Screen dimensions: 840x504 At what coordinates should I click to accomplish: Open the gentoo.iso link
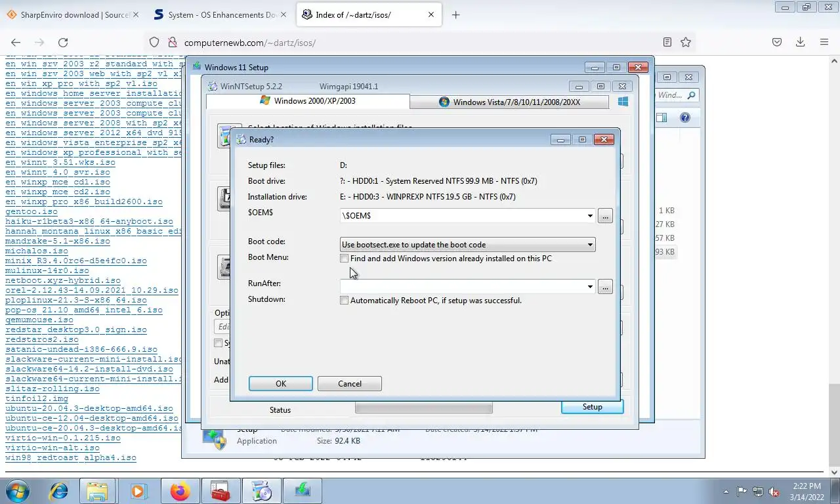point(31,211)
